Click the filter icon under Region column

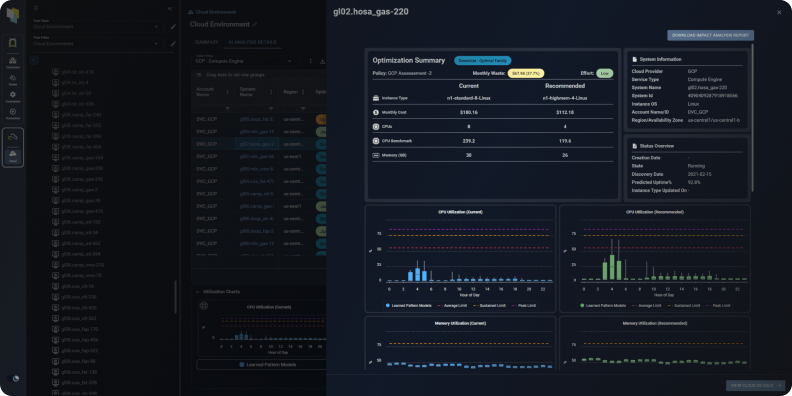[303, 108]
